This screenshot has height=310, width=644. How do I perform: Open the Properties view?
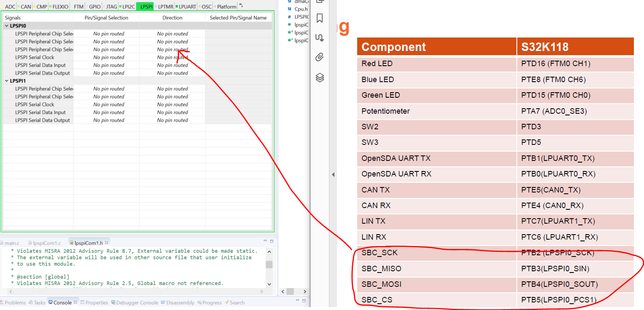(97, 302)
